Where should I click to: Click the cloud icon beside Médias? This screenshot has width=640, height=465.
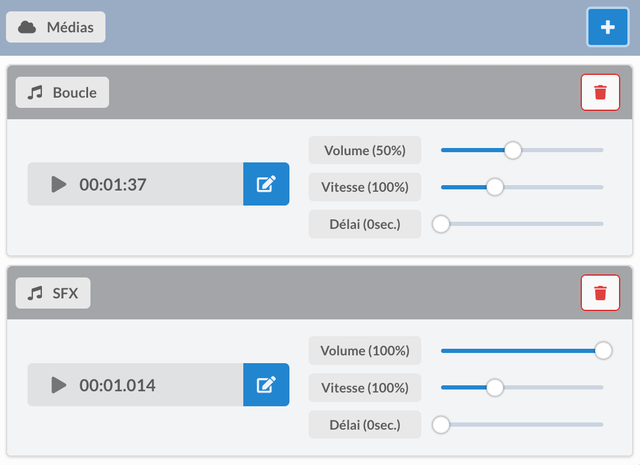pos(27,27)
